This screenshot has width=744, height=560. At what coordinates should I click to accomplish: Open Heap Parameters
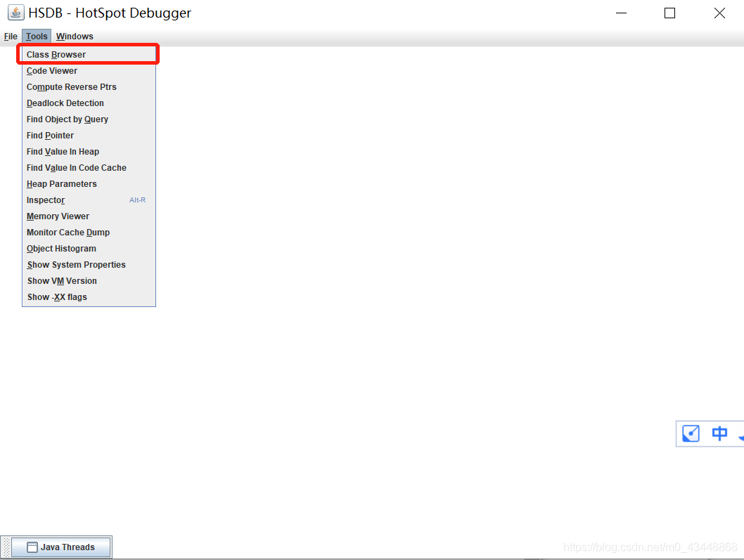[x=89, y=183]
